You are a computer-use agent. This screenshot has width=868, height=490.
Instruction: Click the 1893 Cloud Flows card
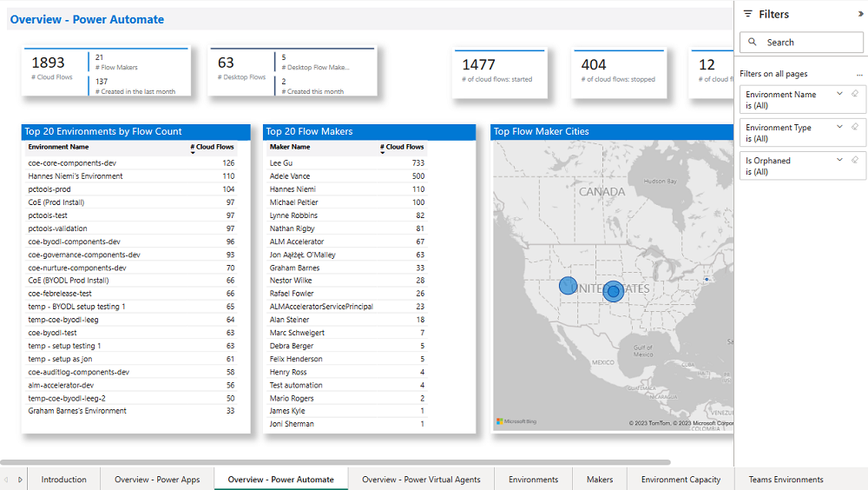tap(106, 72)
